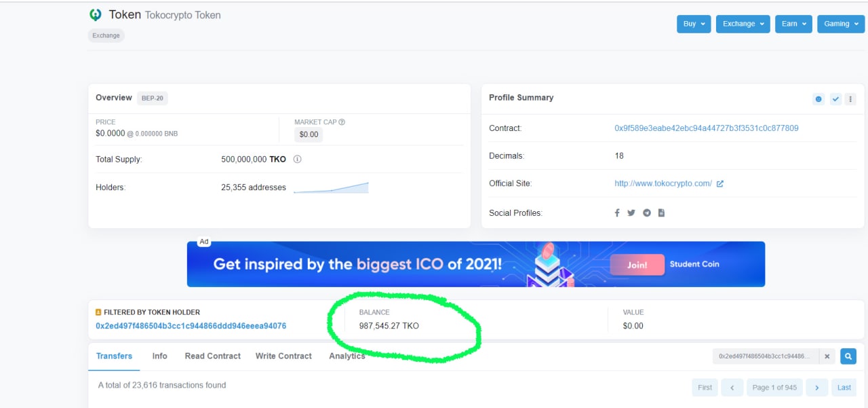Click the Total Supply info icon
Screen dimensions: 868x408
tap(297, 160)
